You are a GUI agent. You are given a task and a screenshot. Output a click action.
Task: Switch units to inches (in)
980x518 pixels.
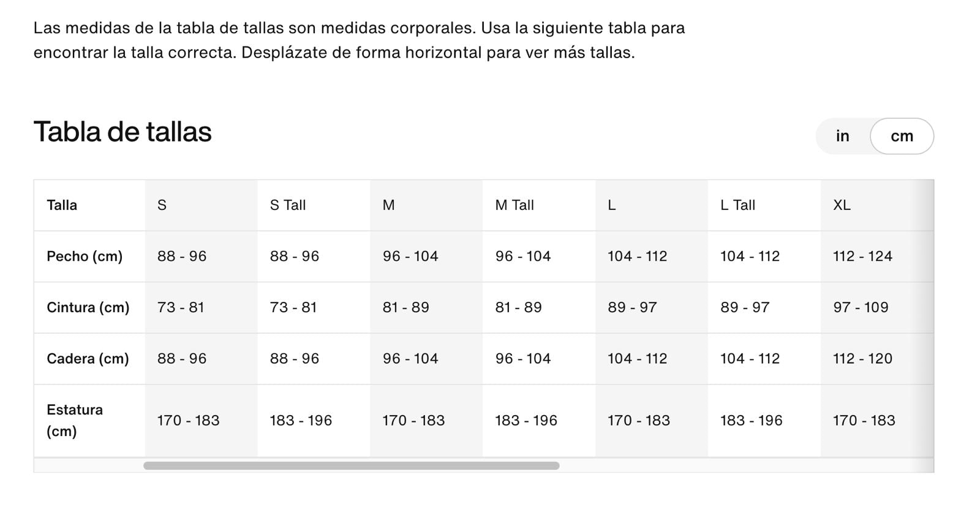[x=843, y=136]
